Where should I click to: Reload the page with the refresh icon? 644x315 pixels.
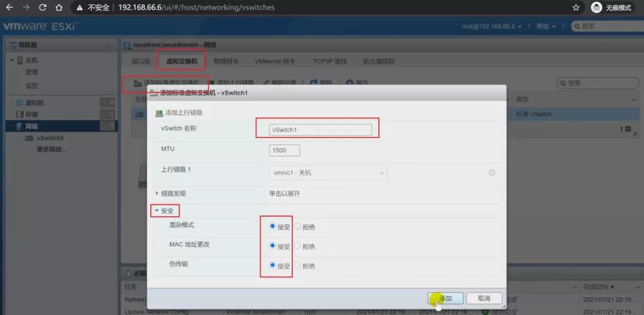43,7
